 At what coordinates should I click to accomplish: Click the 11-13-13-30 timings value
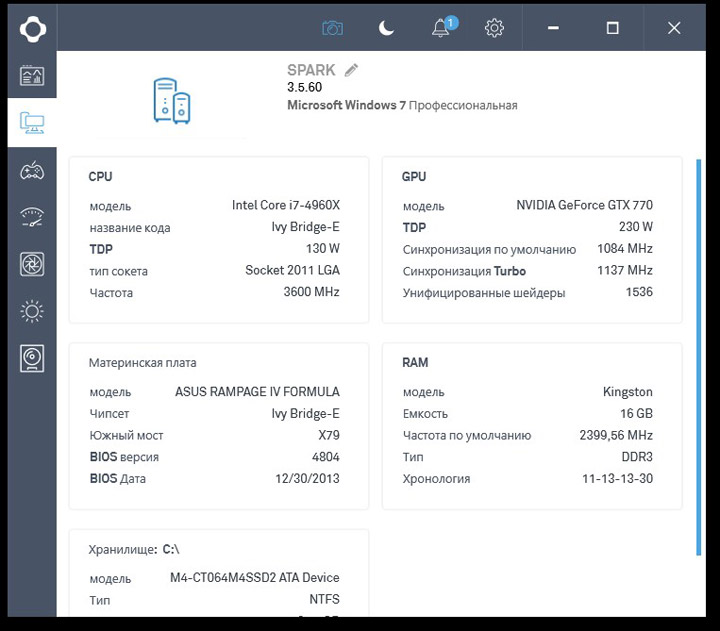click(618, 479)
